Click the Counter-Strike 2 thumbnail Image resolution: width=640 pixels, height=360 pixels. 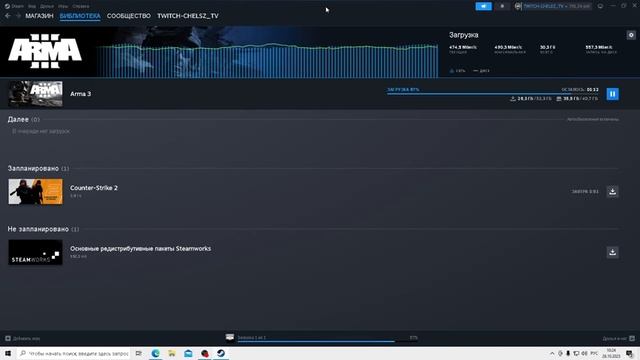coord(36,191)
